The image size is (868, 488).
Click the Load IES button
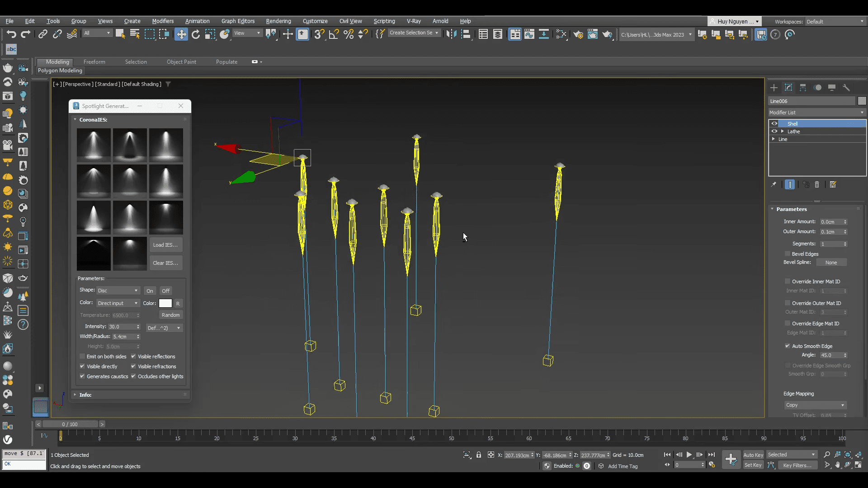click(165, 244)
